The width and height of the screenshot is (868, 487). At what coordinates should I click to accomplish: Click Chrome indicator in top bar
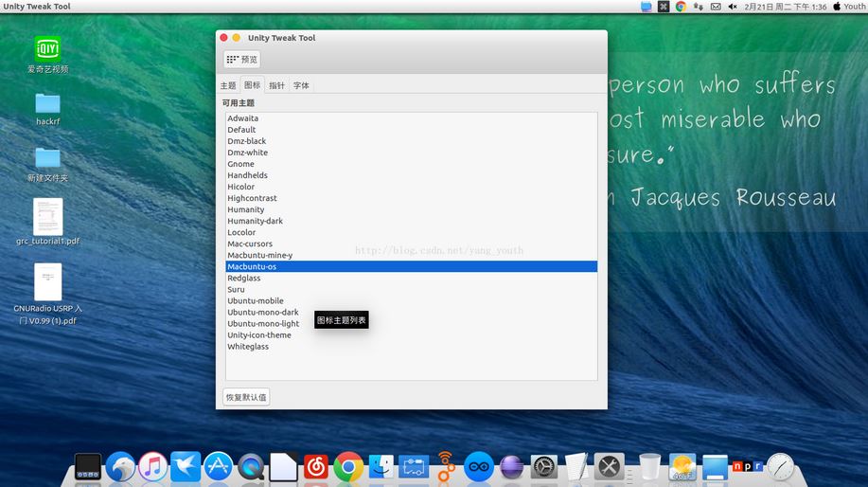coord(681,6)
